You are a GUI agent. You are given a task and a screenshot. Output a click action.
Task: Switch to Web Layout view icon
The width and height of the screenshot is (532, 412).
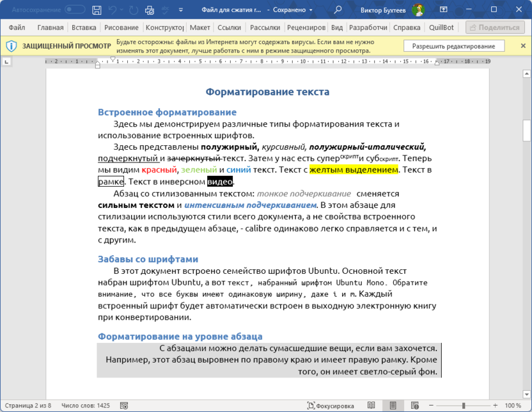point(415,406)
